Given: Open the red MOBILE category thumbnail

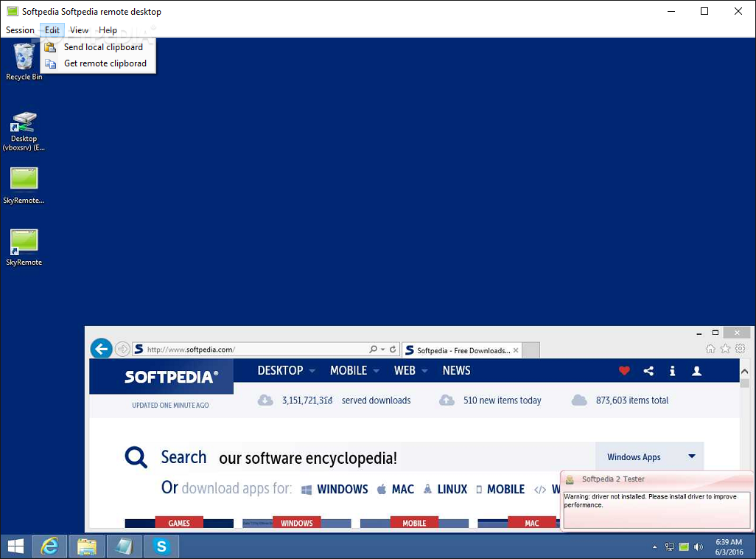Looking at the screenshot, I should [x=414, y=524].
